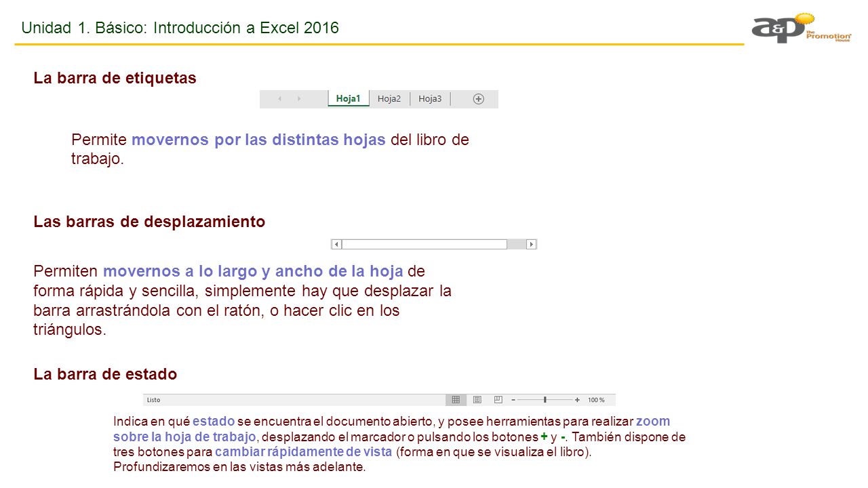Click the 'La barra de estado' heading
This screenshot has width=868, height=488.
pos(105,374)
